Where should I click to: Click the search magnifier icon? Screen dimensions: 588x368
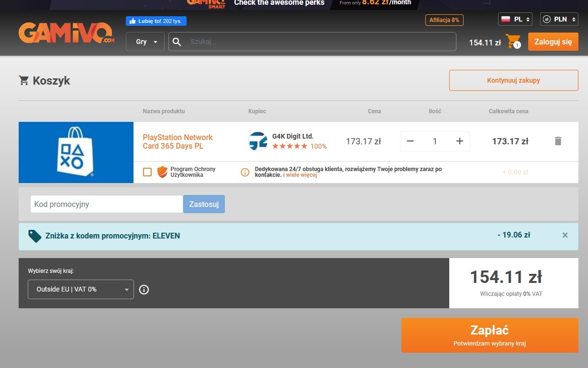[177, 42]
